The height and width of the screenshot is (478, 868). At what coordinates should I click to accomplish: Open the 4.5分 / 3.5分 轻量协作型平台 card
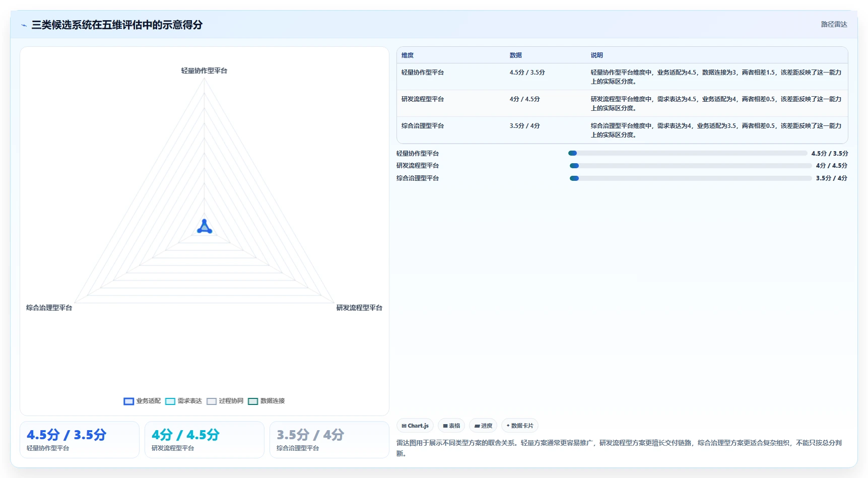click(x=80, y=440)
